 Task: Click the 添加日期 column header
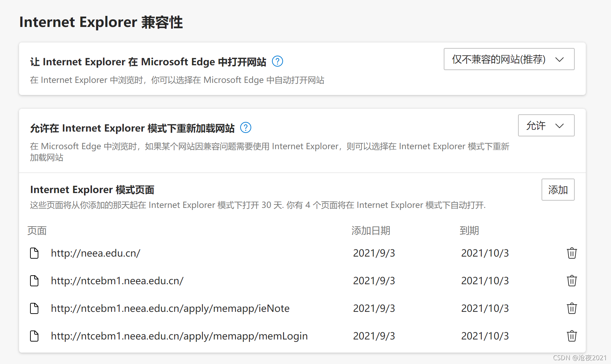(x=371, y=231)
